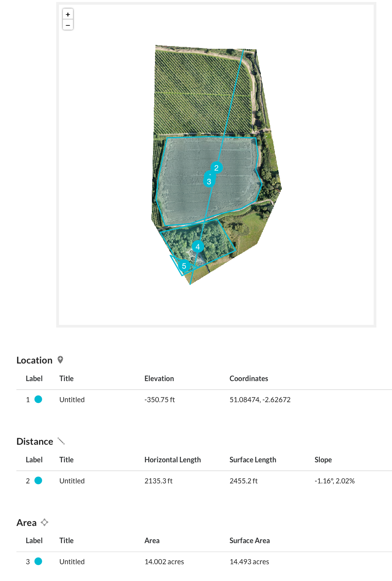
Task: Select map marker number 4
Action: (x=198, y=247)
